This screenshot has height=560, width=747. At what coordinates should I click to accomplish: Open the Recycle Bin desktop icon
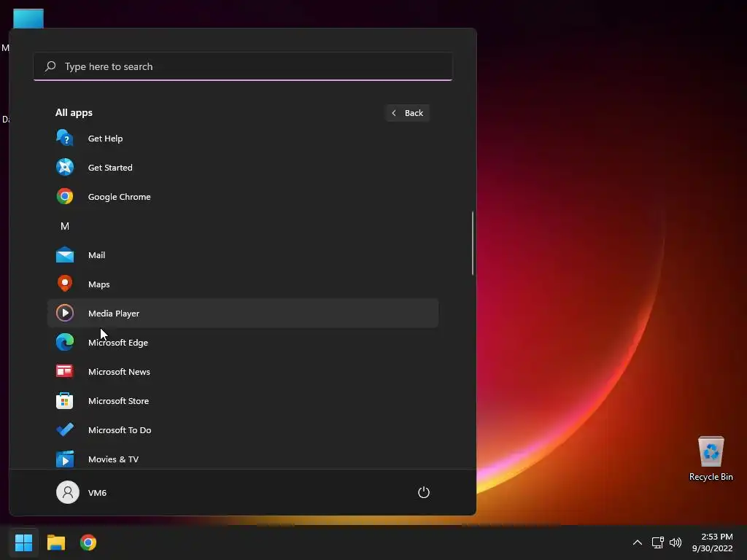(711, 459)
